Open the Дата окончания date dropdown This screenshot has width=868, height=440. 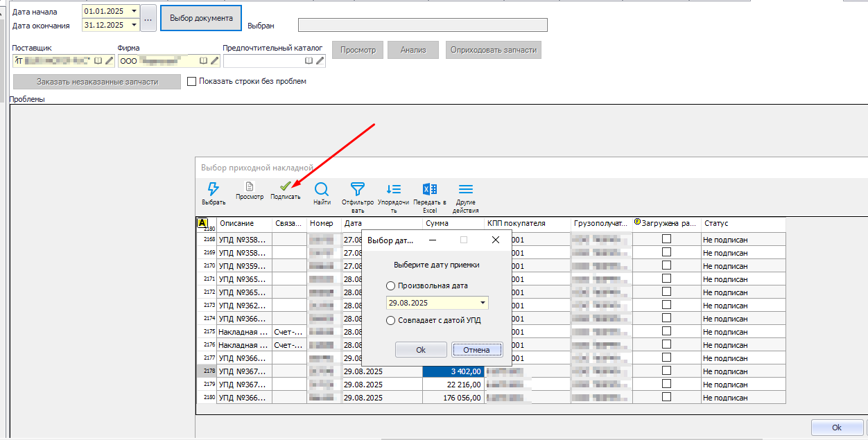coord(133,25)
